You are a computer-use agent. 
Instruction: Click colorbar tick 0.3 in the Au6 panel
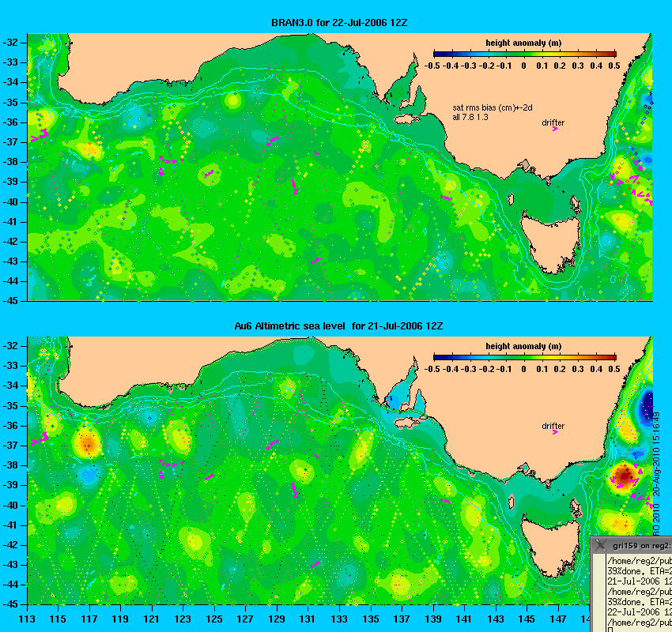[578, 369]
